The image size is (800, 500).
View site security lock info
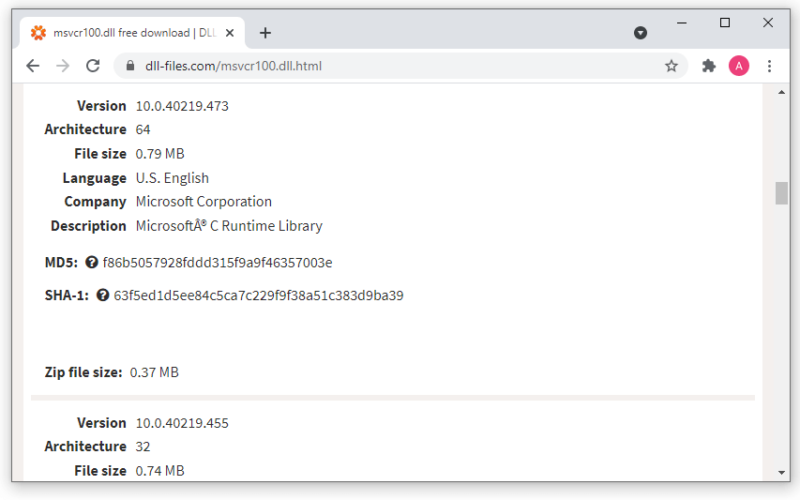pos(130,66)
